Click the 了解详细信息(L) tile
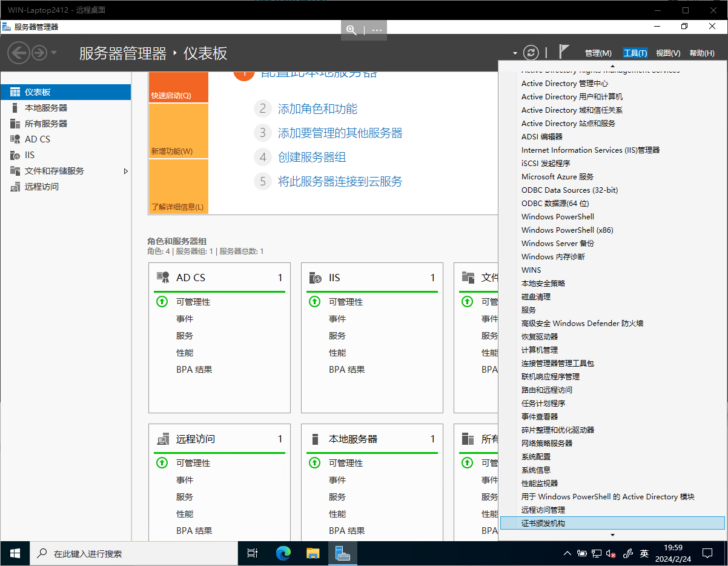Screen dimensions: 728x566 click(x=178, y=187)
